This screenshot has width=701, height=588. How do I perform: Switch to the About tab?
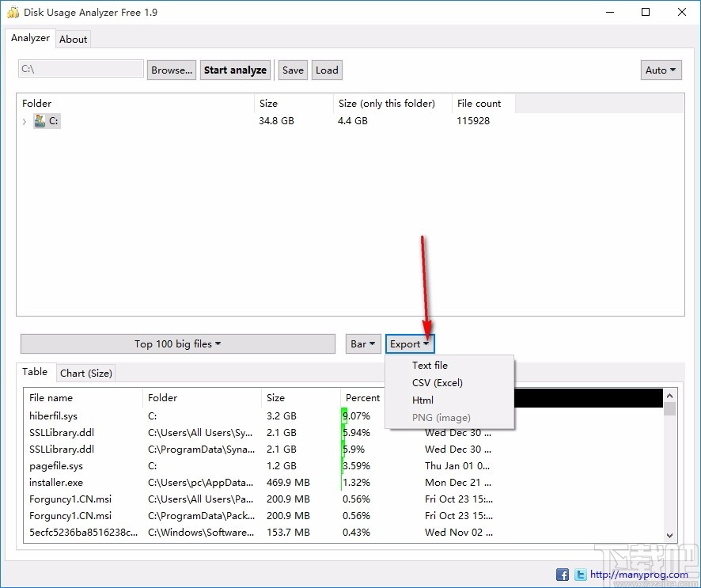coord(73,38)
